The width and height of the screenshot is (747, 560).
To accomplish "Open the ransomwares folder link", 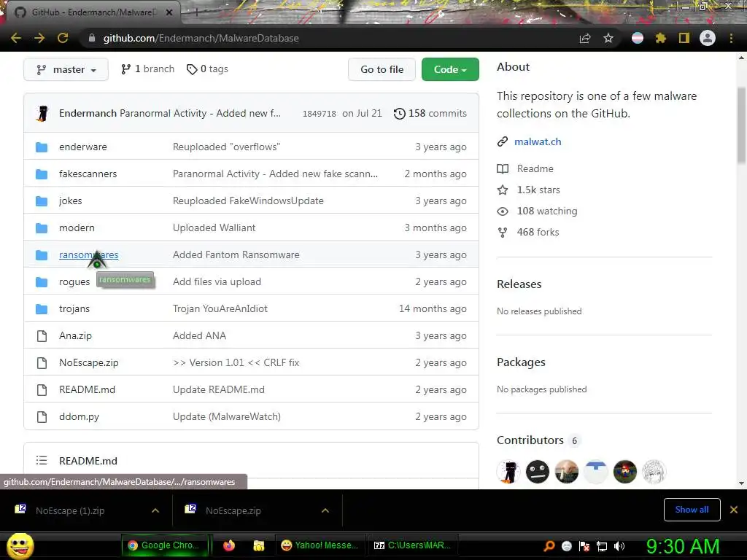I will (x=88, y=254).
